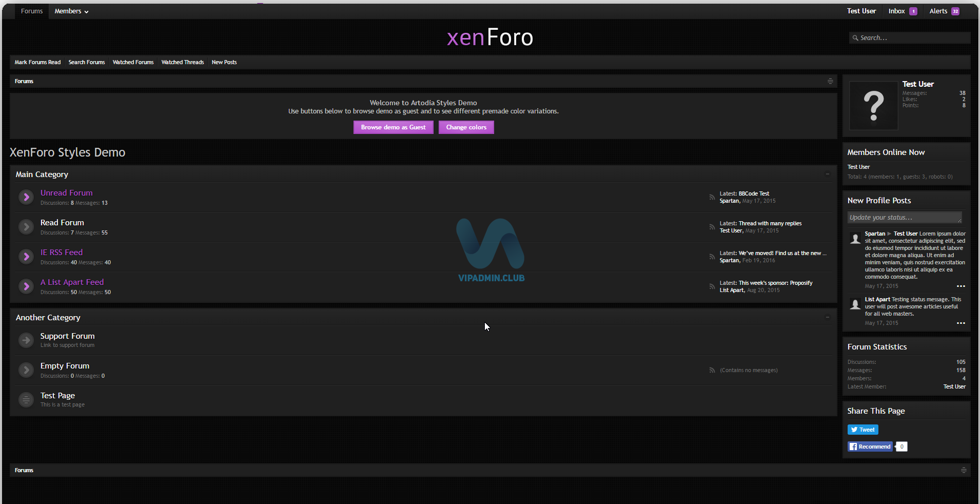The height and width of the screenshot is (504, 980).
Task: Click Test User under Members Online Now
Action: 858,167
